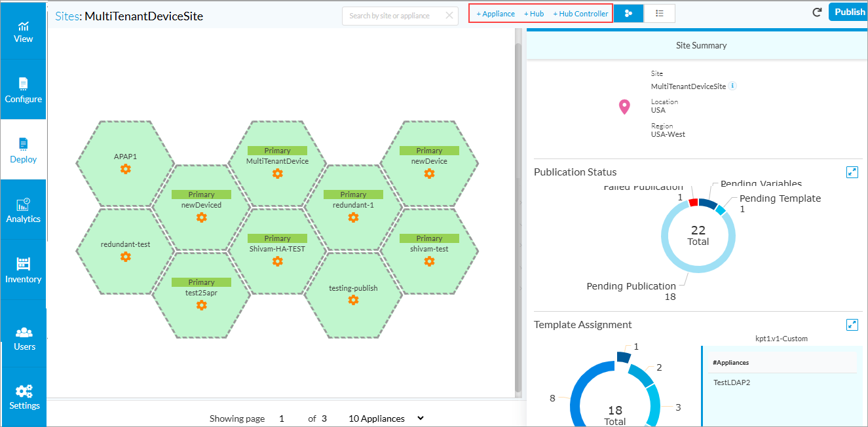Open Analytics from the sidebar
The width and height of the screenshot is (868, 427).
pyautogui.click(x=23, y=210)
